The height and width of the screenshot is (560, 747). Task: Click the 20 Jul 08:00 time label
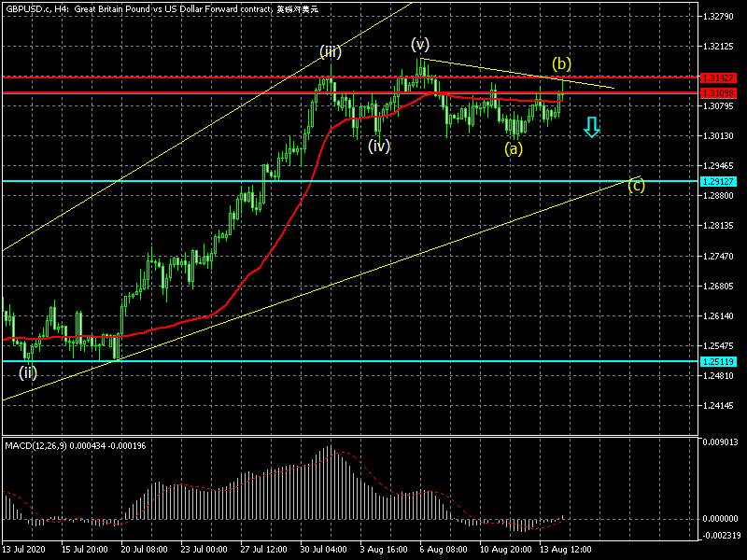pos(145,550)
